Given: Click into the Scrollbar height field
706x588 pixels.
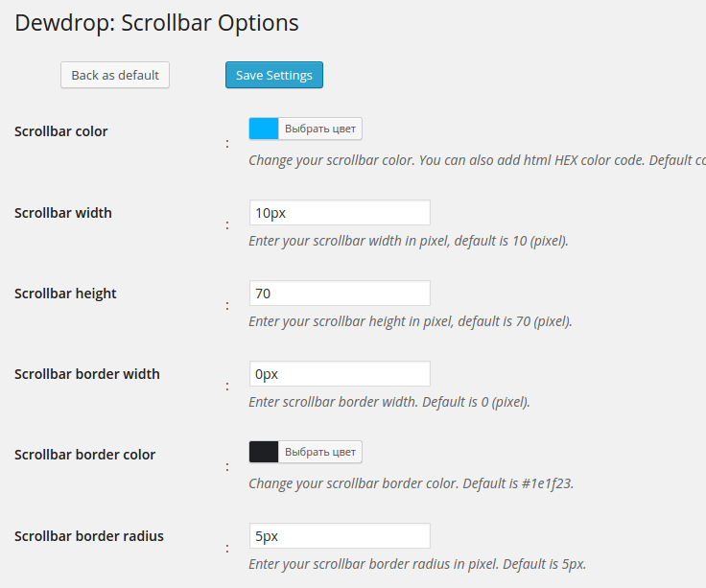Looking at the screenshot, I should pyautogui.click(x=339, y=294).
